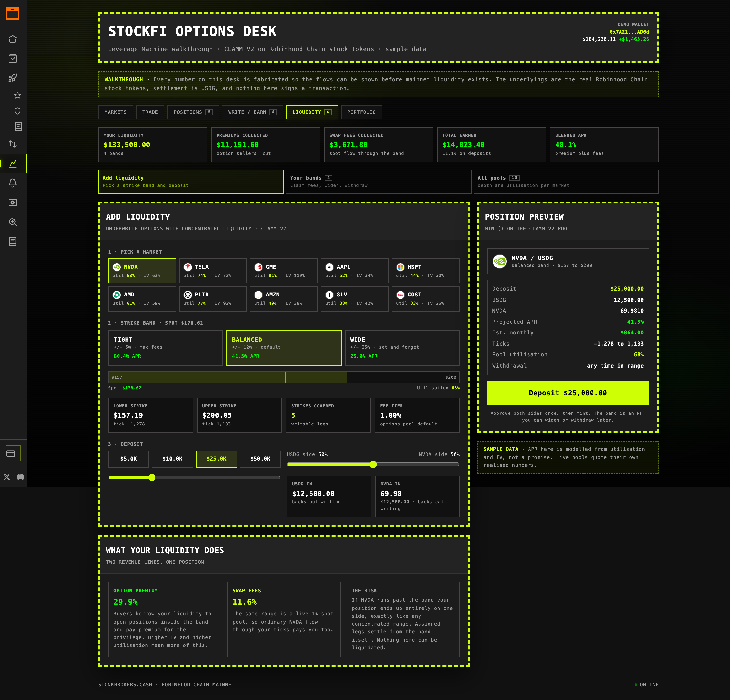
Task: Choose the WIDE strike band option
Action: tap(402, 348)
